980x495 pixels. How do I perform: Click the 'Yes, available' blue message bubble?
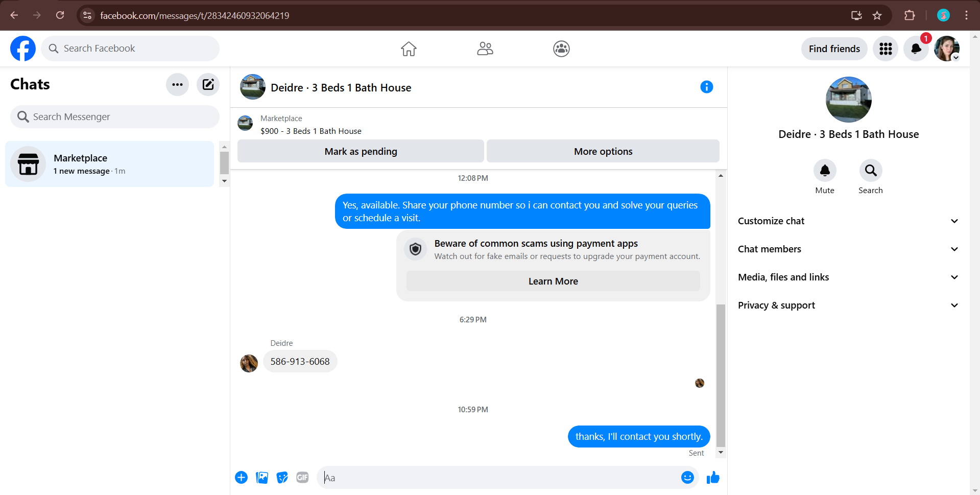click(522, 211)
